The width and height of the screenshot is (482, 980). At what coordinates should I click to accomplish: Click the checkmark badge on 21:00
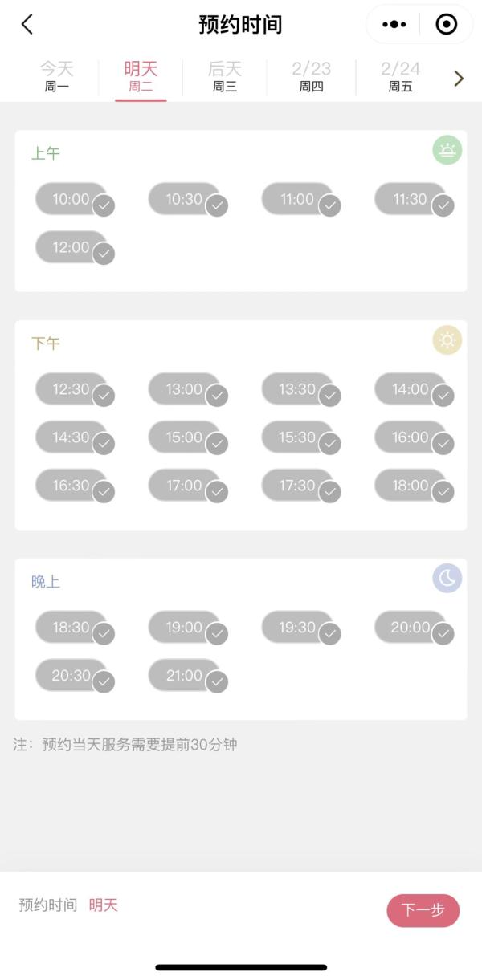pyautogui.click(x=217, y=682)
